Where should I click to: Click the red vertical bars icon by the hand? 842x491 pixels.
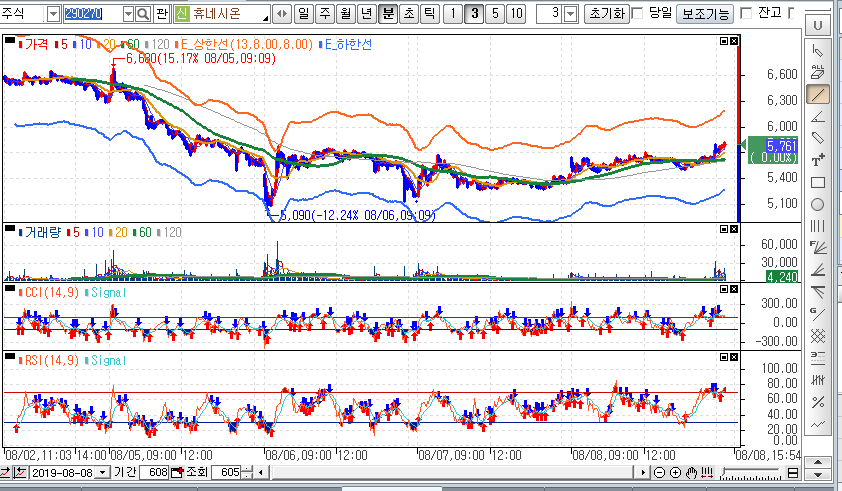tap(707, 473)
